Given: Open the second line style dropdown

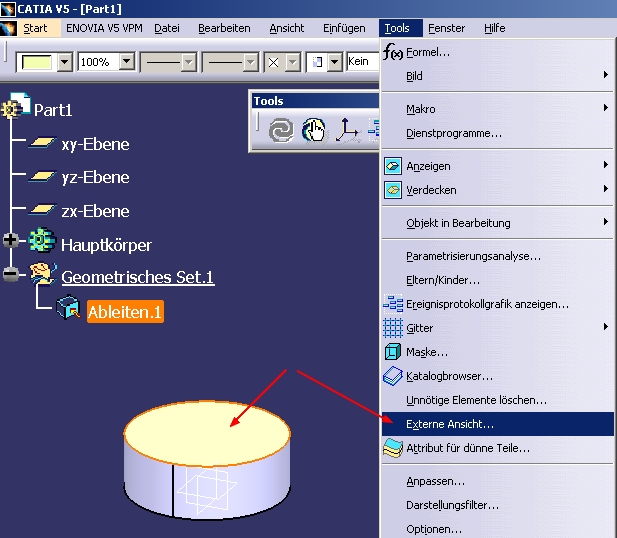Looking at the screenshot, I should pos(250,62).
